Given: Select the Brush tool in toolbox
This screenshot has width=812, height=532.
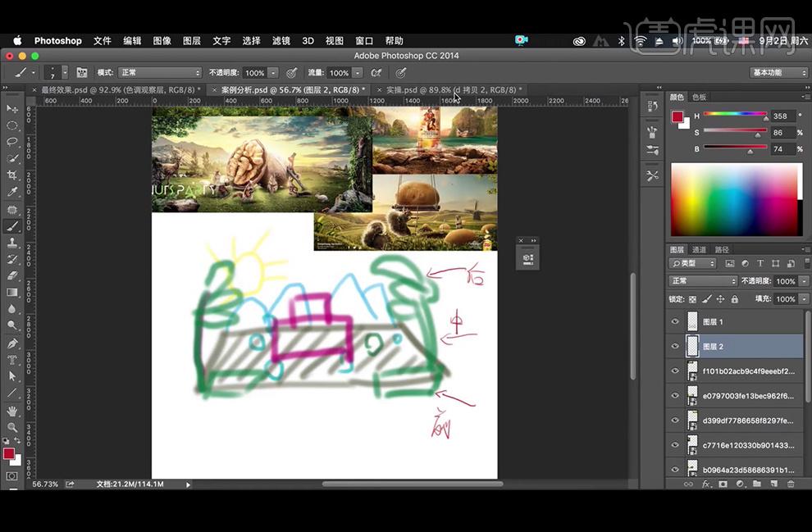Looking at the screenshot, I should (x=12, y=226).
